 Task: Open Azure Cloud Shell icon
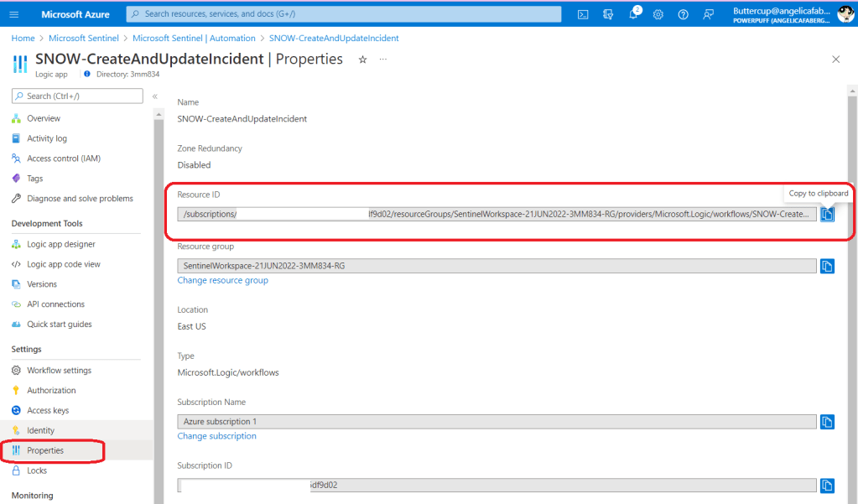click(583, 14)
